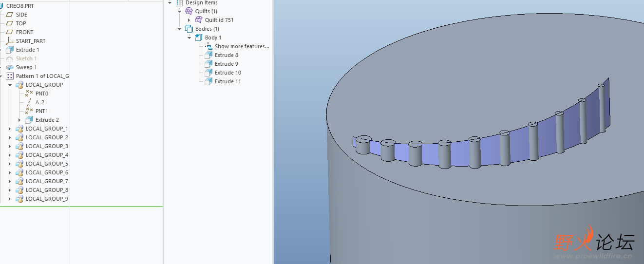Select LOCAL_GROUP_4 in model tree
644x264 pixels.
coord(47,155)
